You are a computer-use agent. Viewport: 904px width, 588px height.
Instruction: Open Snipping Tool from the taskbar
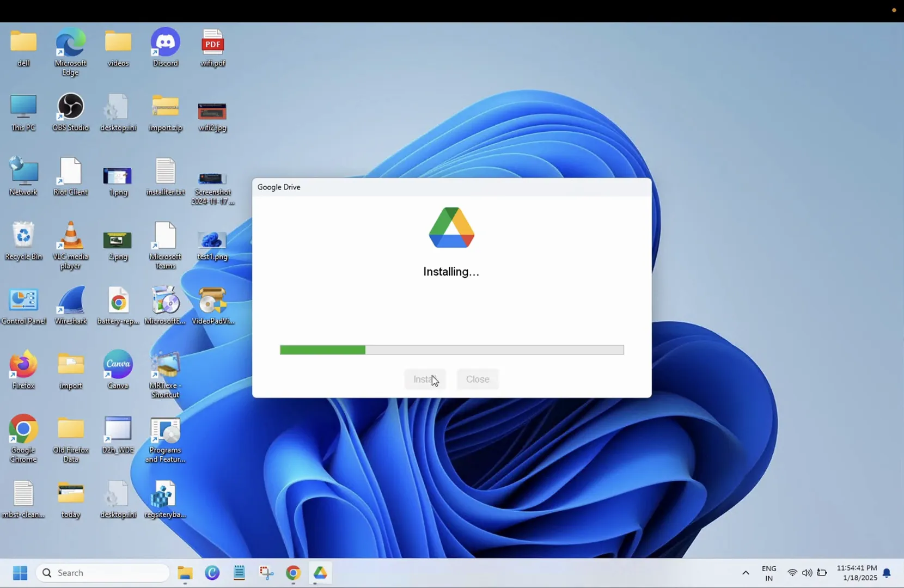pos(266,573)
